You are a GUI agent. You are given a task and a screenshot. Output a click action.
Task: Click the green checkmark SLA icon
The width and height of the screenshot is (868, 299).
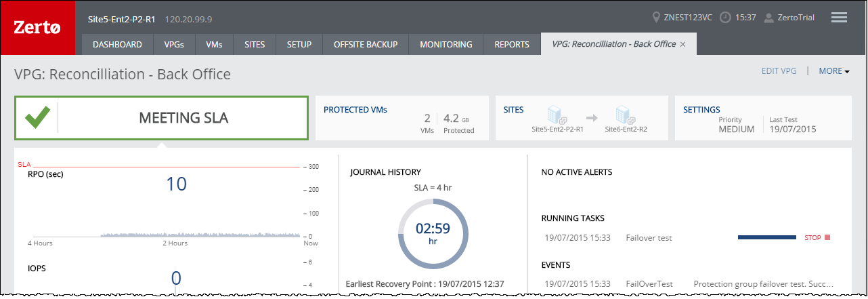[x=37, y=117]
